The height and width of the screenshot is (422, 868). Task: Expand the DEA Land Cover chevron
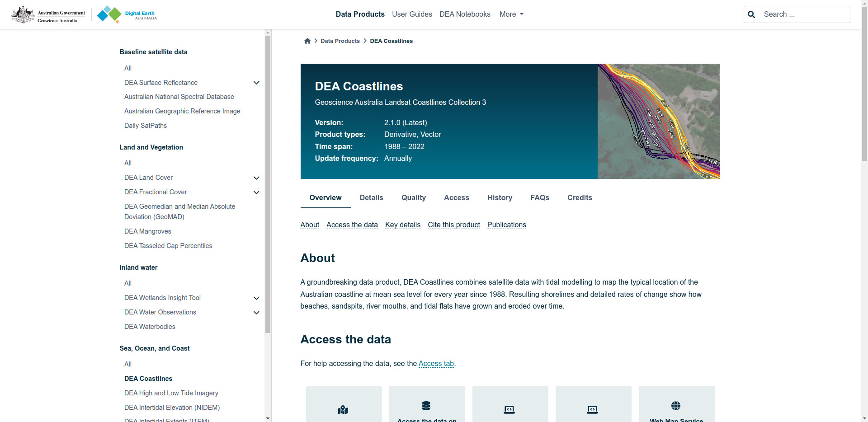[256, 178]
